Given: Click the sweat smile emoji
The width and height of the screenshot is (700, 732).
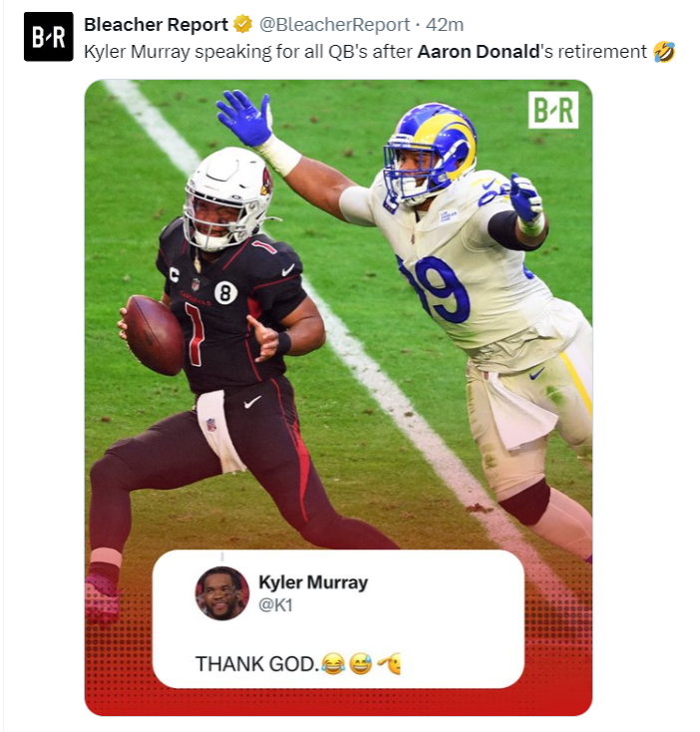Looking at the screenshot, I should (361, 664).
